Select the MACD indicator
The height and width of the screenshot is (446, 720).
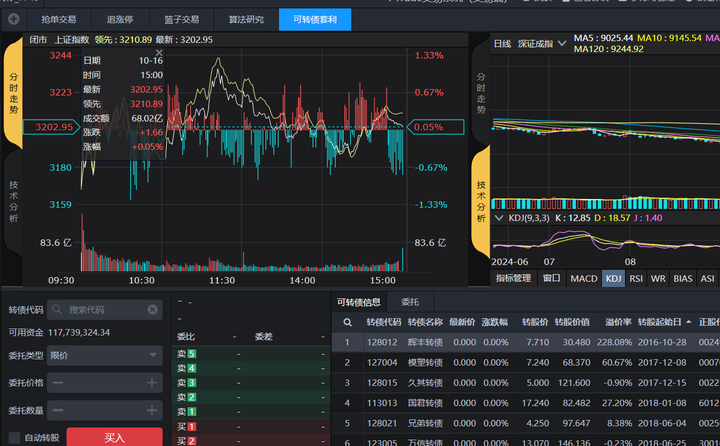pyautogui.click(x=583, y=278)
